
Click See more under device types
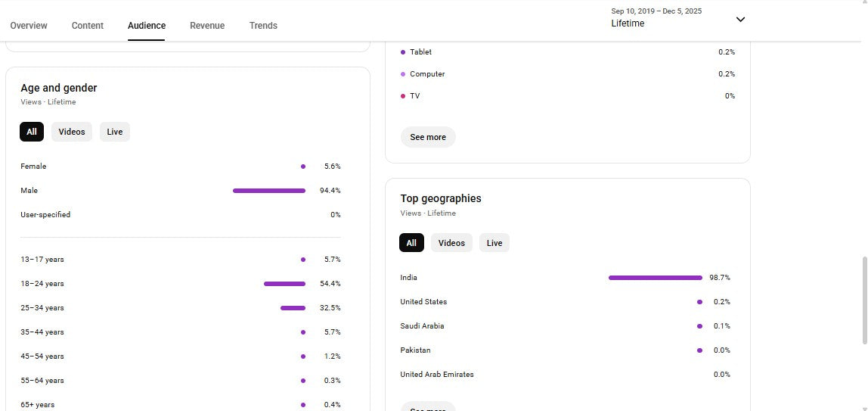(428, 137)
